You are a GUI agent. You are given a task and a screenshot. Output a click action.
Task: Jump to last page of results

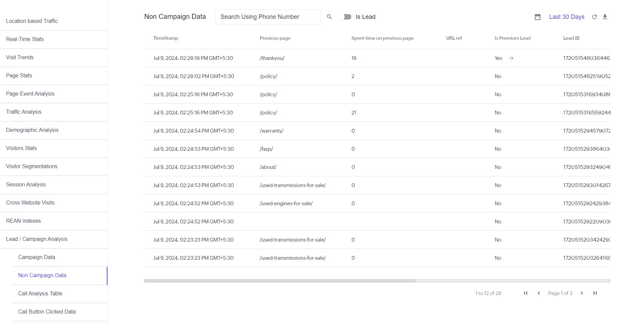coord(595,293)
